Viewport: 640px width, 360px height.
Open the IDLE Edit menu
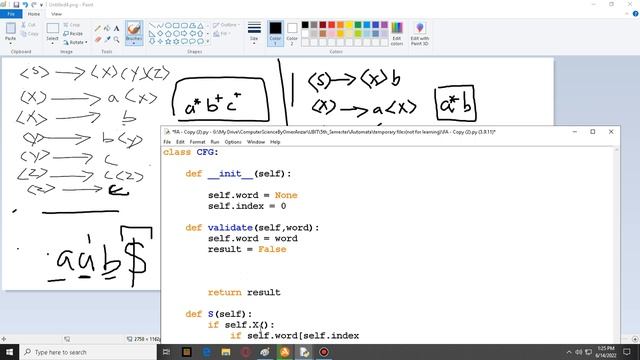pyautogui.click(x=180, y=142)
